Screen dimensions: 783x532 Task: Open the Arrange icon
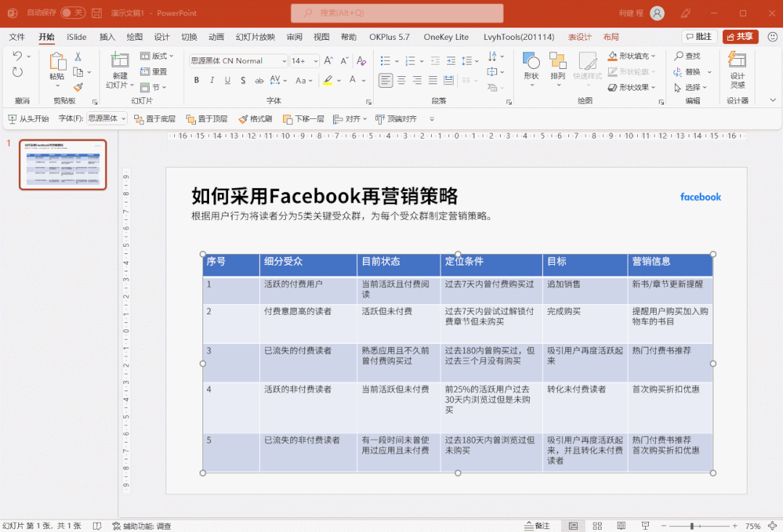pos(558,62)
